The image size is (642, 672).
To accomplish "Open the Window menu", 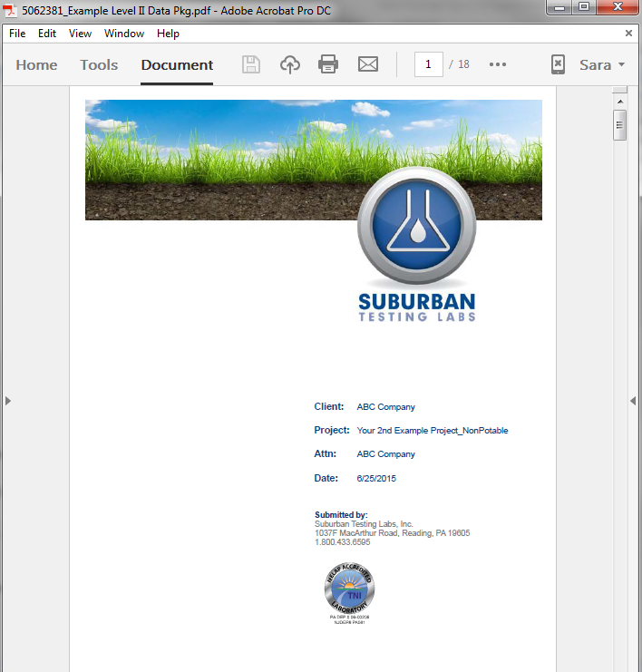I will 124,34.
